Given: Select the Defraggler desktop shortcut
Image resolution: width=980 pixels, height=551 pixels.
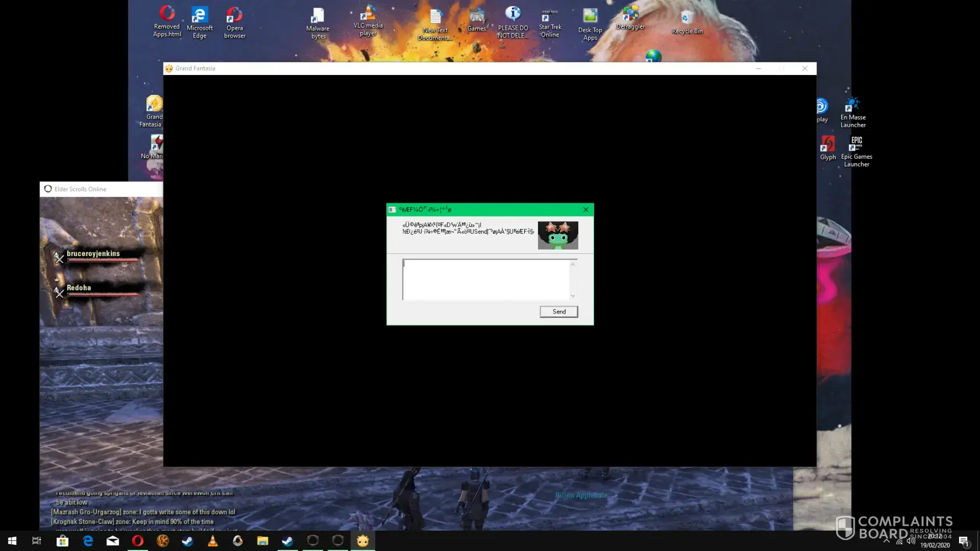Looking at the screenshot, I should point(631,17).
